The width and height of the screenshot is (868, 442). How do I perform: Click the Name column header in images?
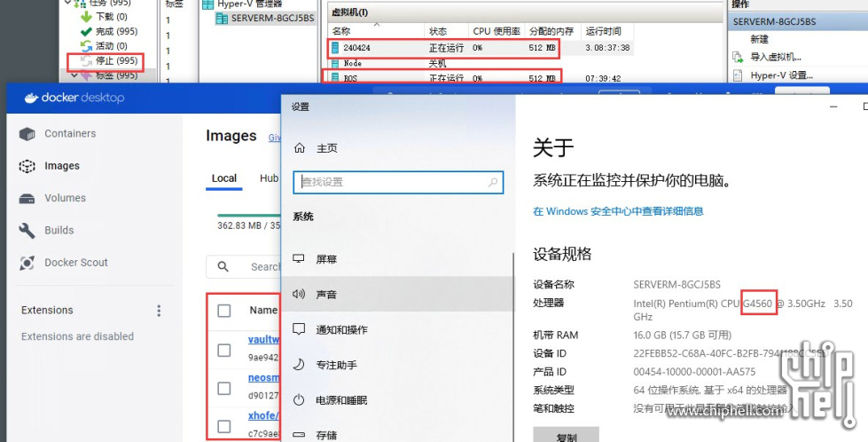pos(263,310)
